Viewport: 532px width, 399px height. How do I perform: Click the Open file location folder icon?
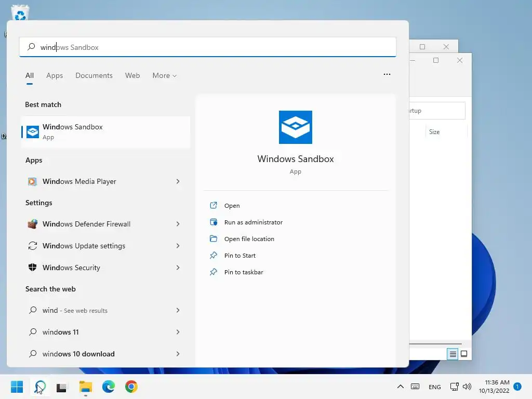pyautogui.click(x=214, y=238)
